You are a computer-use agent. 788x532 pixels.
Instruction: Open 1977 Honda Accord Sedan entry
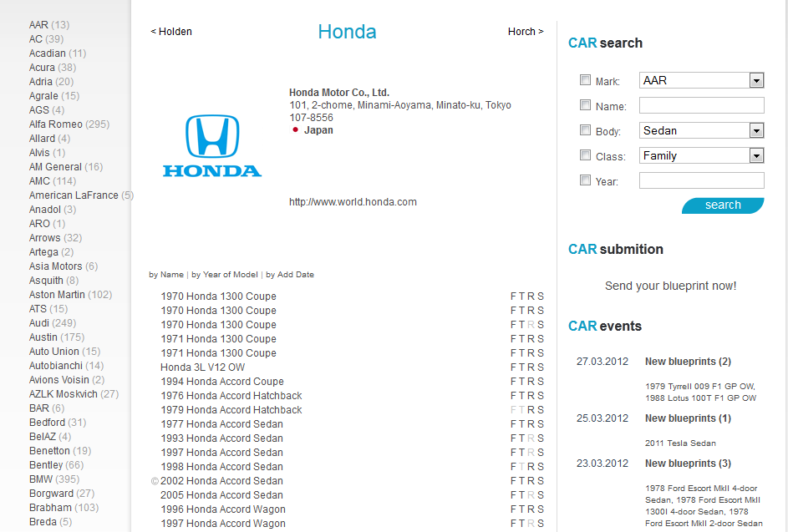pos(221,424)
